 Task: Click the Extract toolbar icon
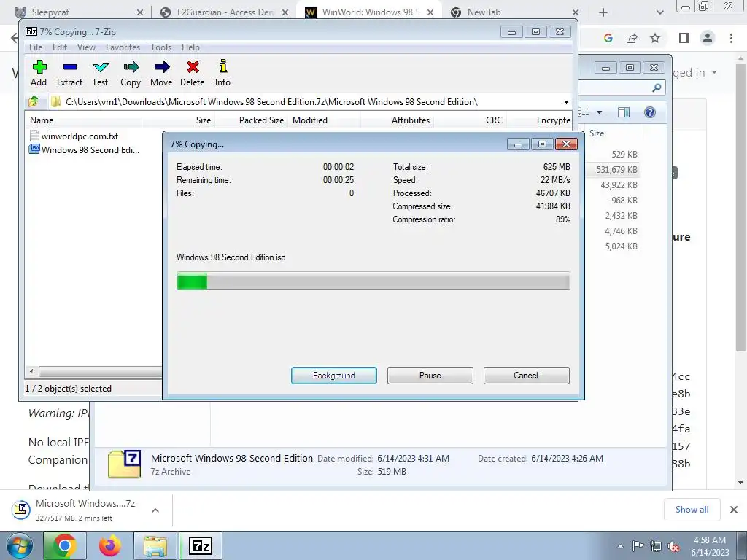(69, 73)
